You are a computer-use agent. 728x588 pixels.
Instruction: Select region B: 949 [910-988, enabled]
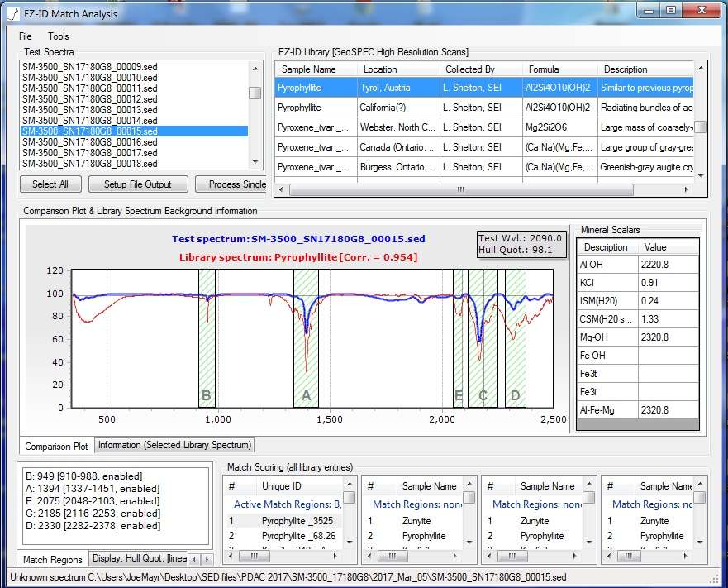(x=84, y=476)
